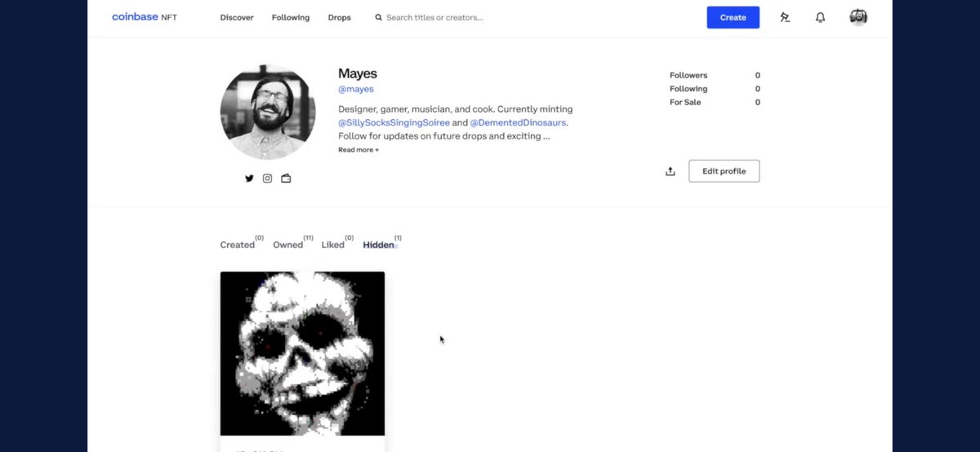
Task: Switch to the Created tab
Action: tap(241, 243)
